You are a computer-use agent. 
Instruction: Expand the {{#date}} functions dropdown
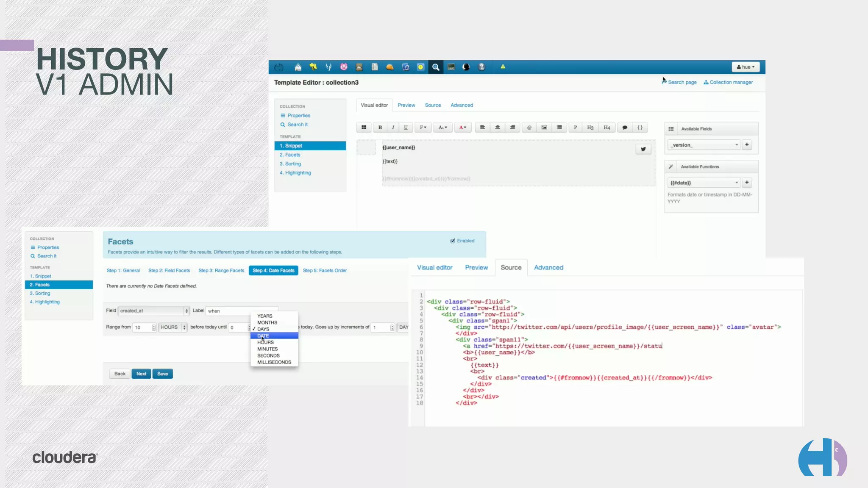coord(704,183)
